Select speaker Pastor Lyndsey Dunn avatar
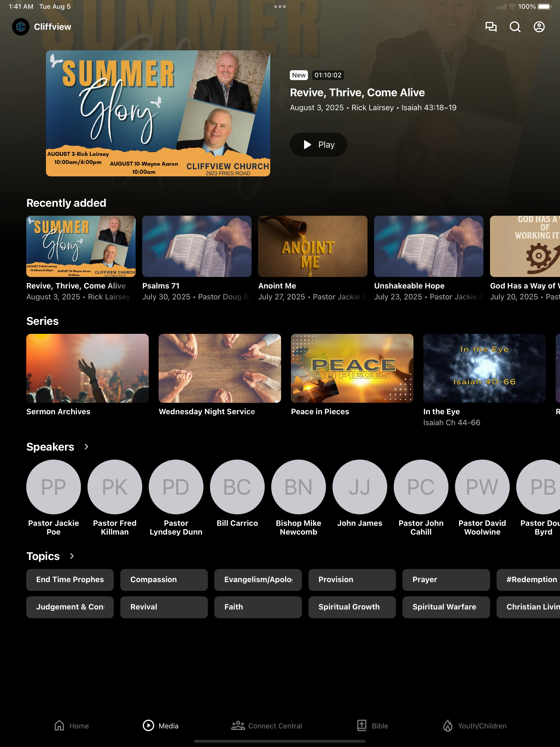 tap(176, 487)
